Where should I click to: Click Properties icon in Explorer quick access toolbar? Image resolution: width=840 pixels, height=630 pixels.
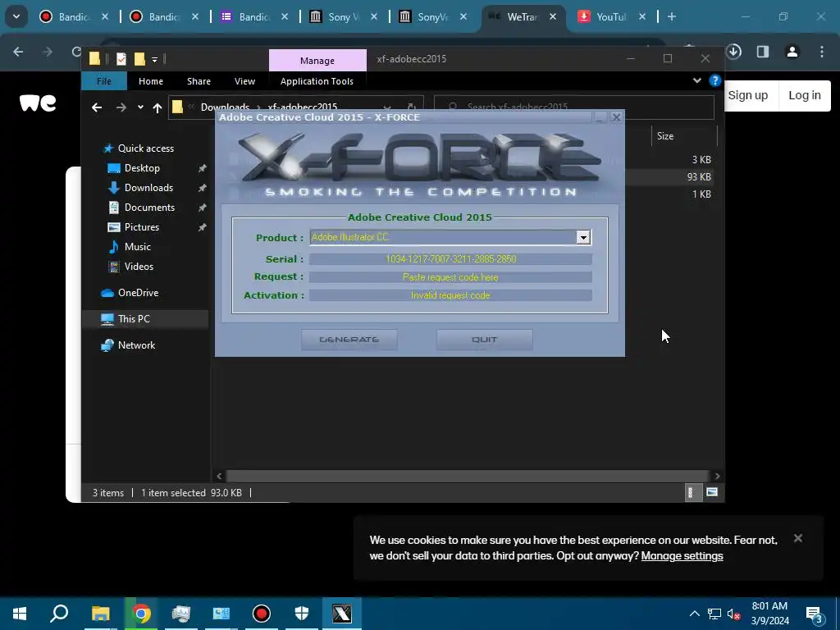(x=121, y=59)
